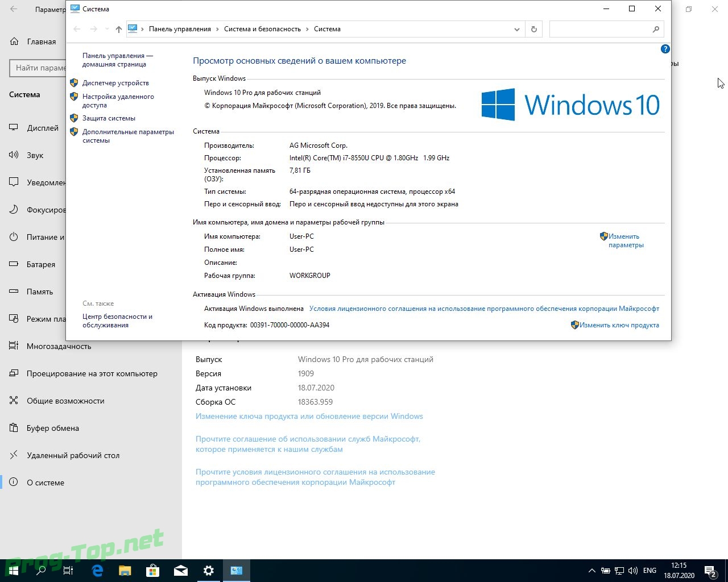This screenshot has width=728, height=582.
Task: Switch input language via ENG indicator
Action: [650, 571]
